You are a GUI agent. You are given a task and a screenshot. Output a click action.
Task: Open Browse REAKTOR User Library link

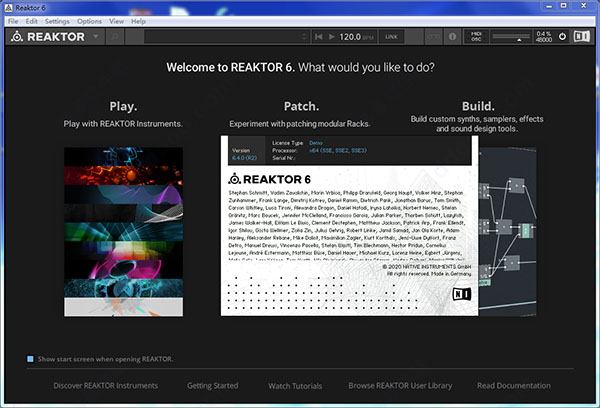coord(400,385)
